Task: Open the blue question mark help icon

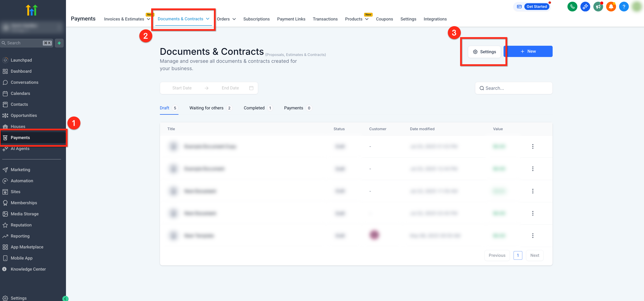Action: tap(624, 7)
